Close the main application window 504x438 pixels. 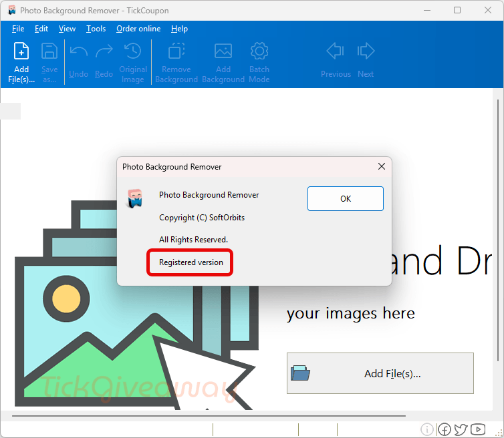488,10
